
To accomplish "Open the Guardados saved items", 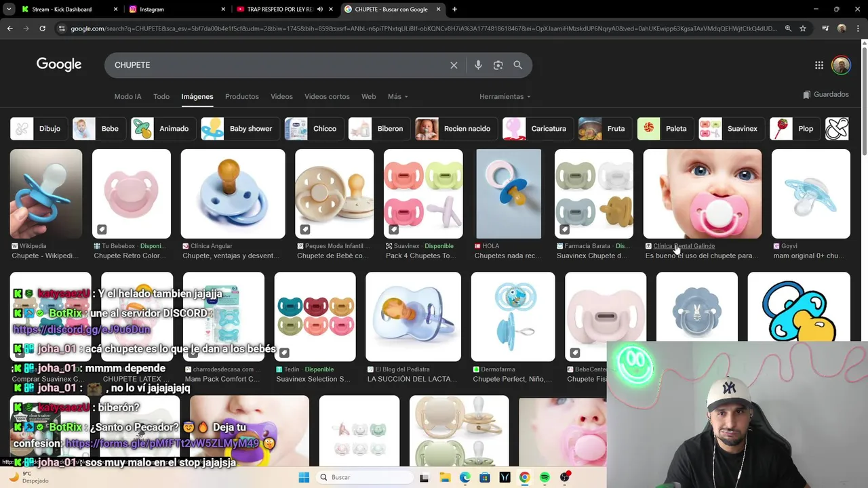I will [x=825, y=95].
